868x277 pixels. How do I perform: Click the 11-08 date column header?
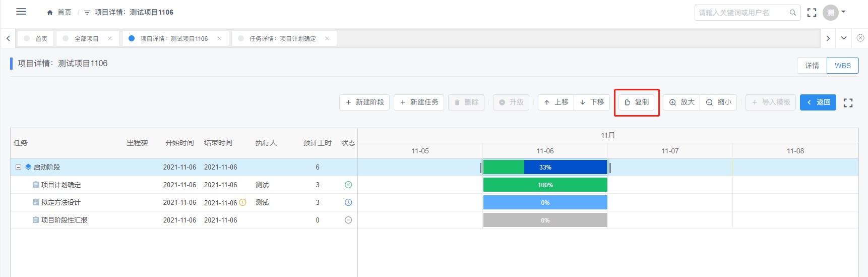795,151
